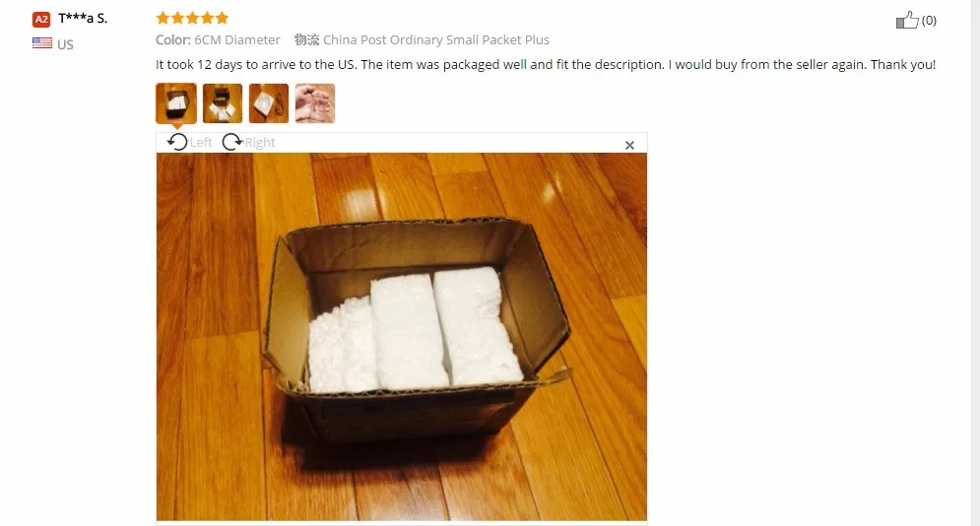Show the fourth thumbnail with hand holding item
This screenshot has height=526, width=980.
coord(315,103)
